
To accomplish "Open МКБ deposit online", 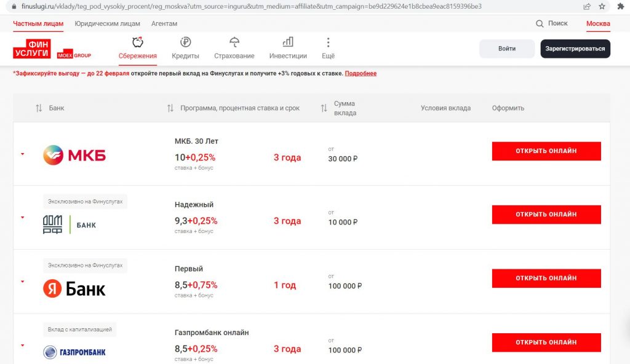I will (546, 151).
